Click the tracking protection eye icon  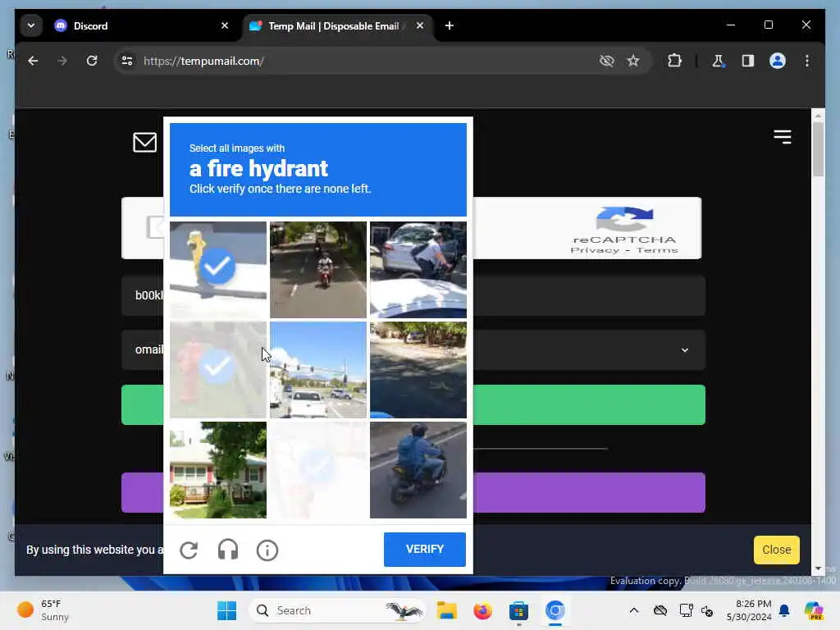coord(606,61)
